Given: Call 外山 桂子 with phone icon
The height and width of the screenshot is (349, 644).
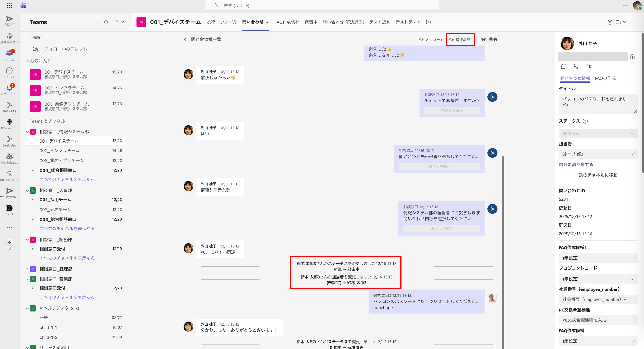Looking at the screenshot, I should click(576, 66).
